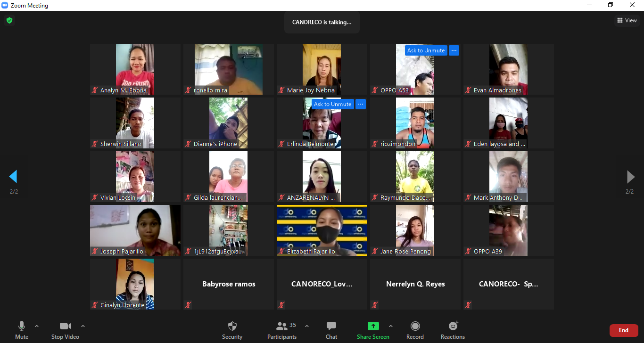Expand video options arrow beside Stop Video
The height and width of the screenshot is (343, 644).
[83, 326]
